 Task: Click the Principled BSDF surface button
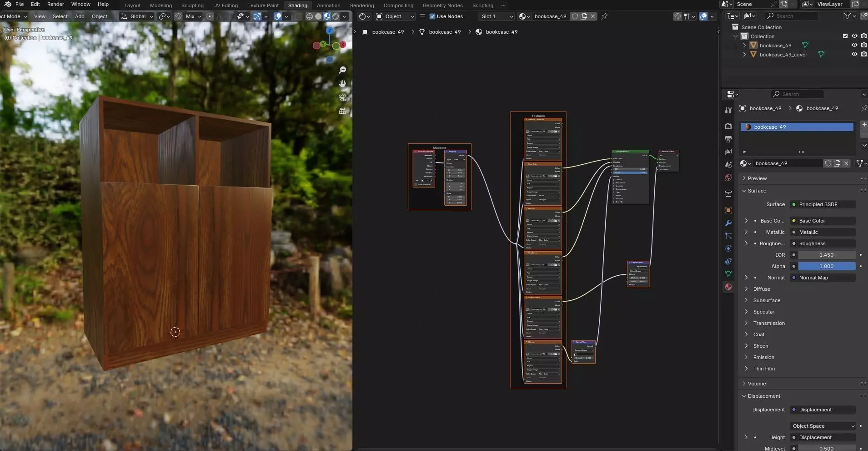823,204
